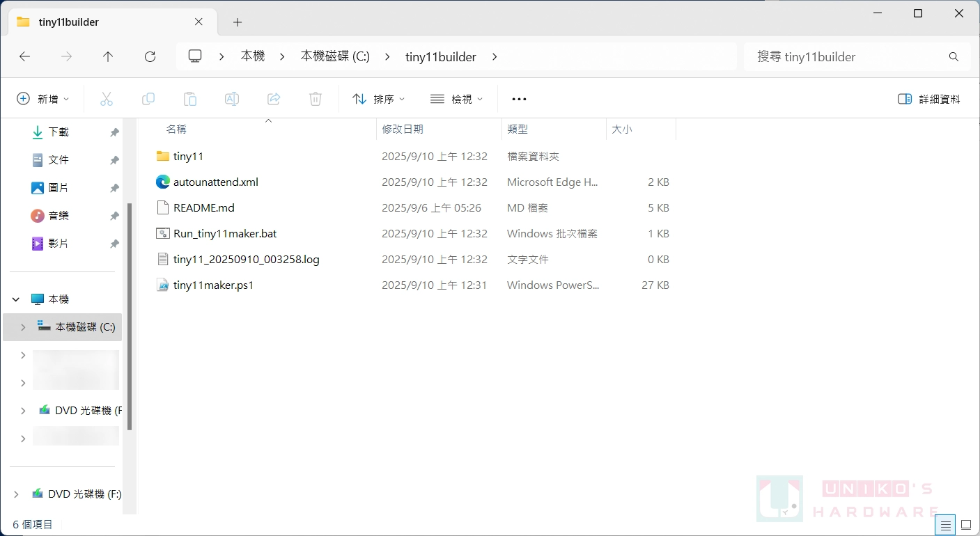Image resolution: width=980 pixels, height=536 pixels.
Task: Click chevron after 本機 in address bar
Action: pos(283,57)
